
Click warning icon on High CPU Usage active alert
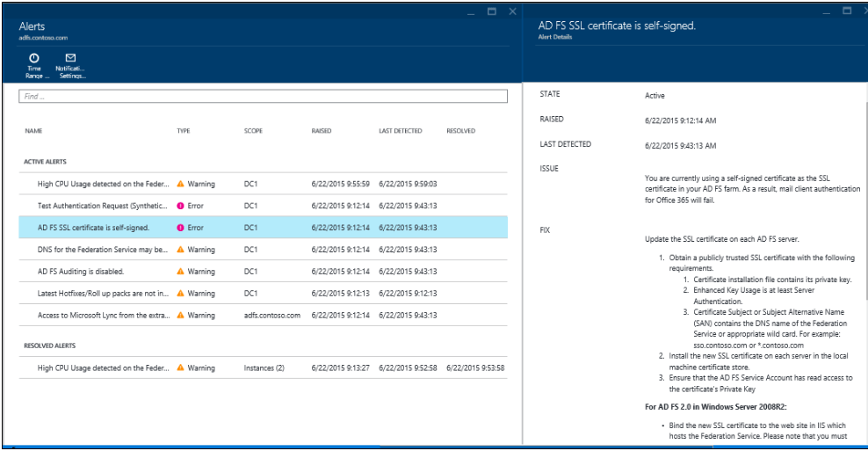click(181, 185)
